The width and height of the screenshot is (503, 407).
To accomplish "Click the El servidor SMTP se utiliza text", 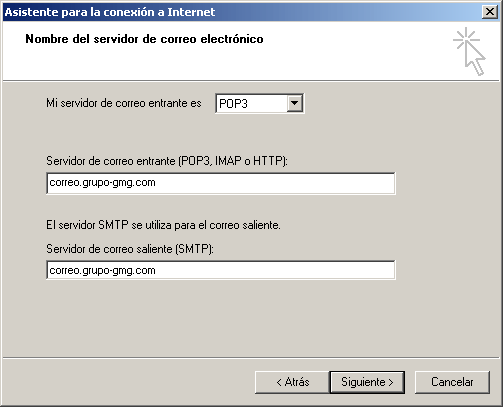I will point(163,225).
